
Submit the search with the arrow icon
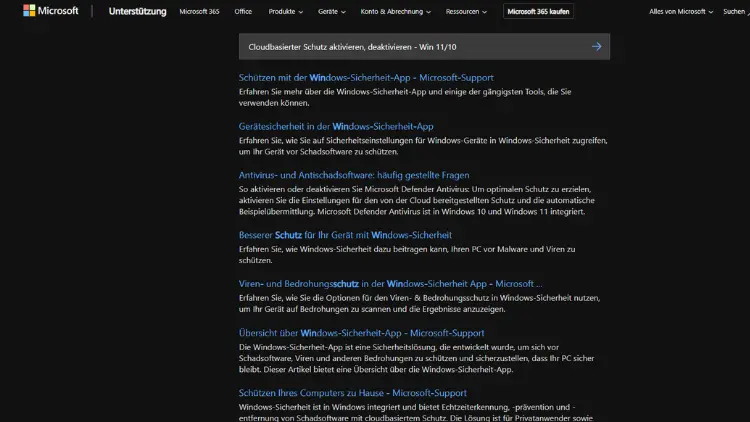click(x=596, y=46)
